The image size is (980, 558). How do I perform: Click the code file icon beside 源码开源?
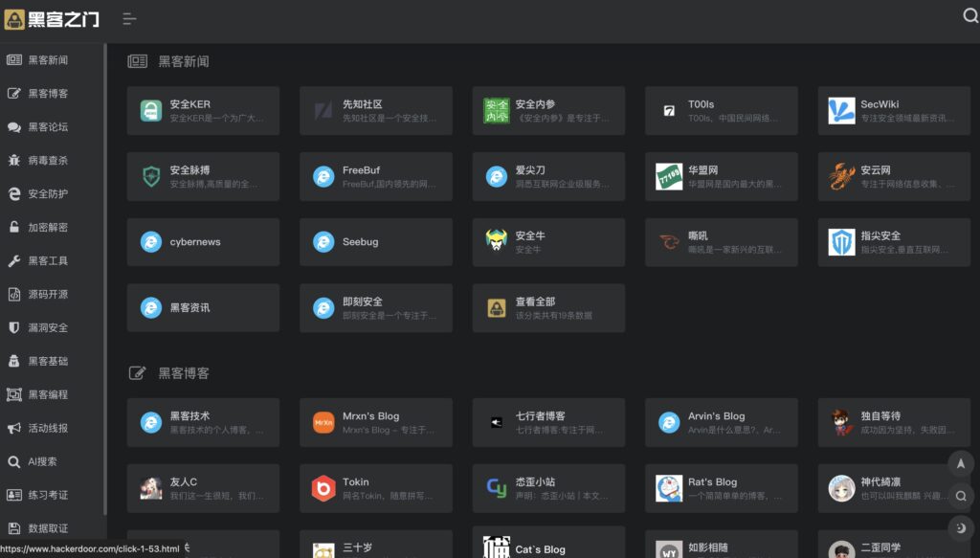click(x=13, y=294)
